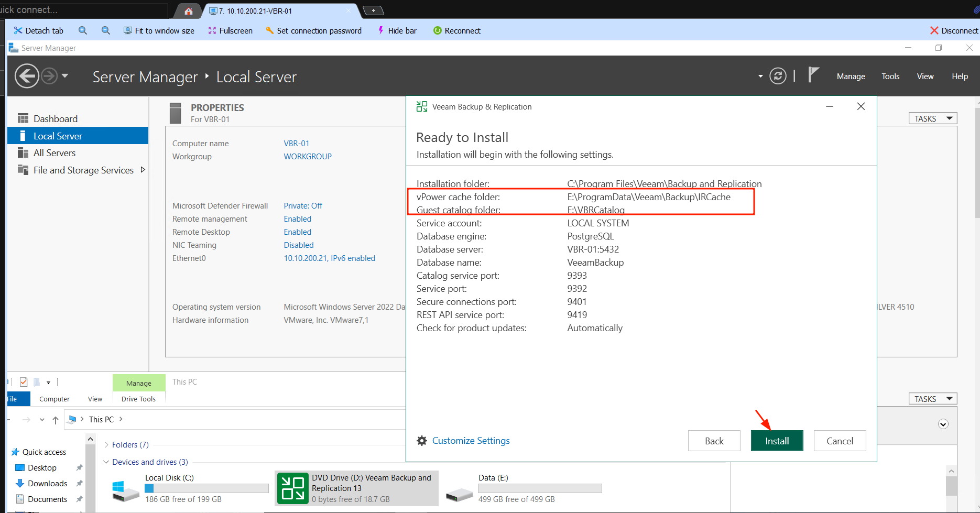Expand the File and Storage Services arrow
This screenshot has height=513, width=980.
click(x=143, y=170)
